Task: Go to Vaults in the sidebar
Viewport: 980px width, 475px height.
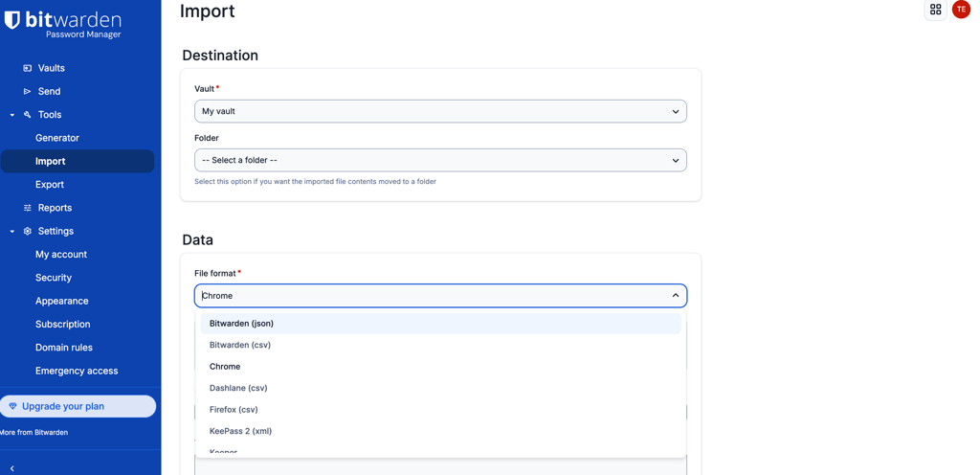Action: tap(52, 68)
